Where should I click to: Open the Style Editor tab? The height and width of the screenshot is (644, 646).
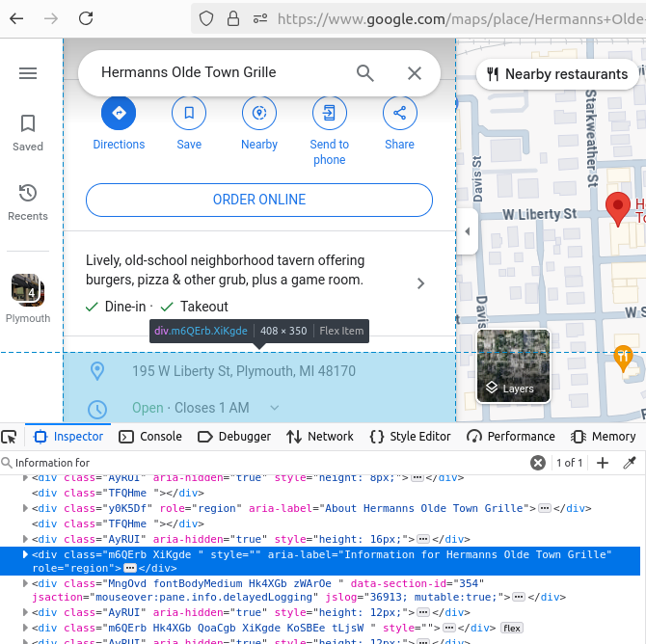click(410, 437)
